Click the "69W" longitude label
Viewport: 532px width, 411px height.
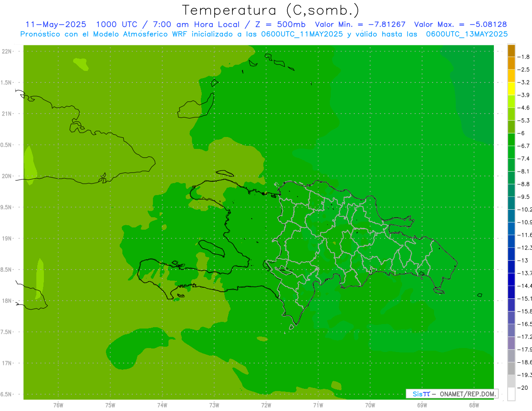[422, 405]
